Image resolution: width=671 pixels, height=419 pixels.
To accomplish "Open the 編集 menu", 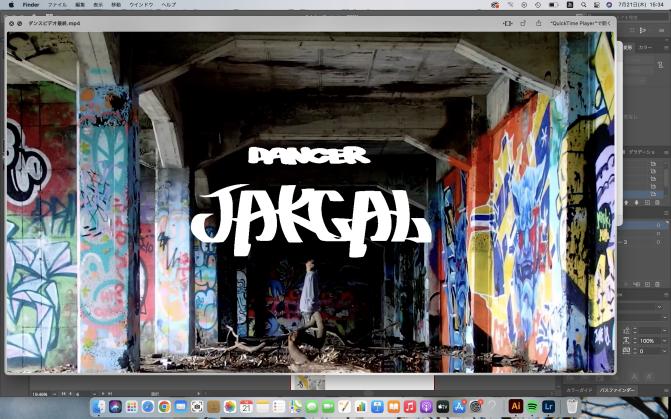I will 80,5.
